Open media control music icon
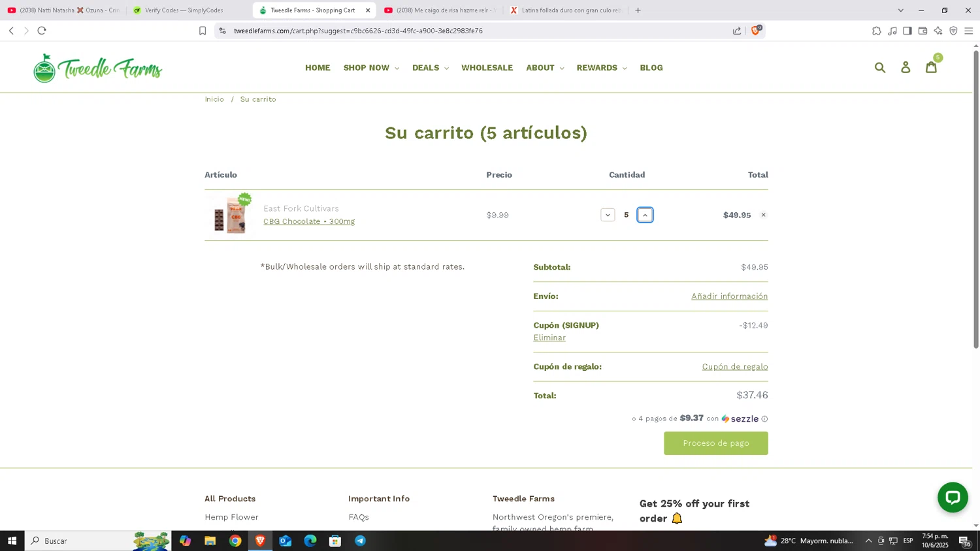Image resolution: width=980 pixels, height=551 pixels. point(892,31)
